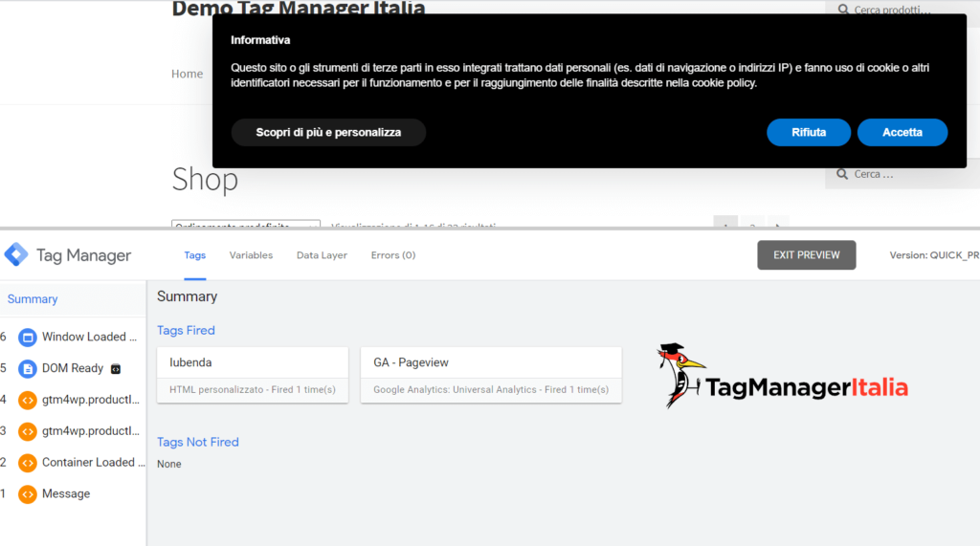Click the Cerca prodotti search field
980x546 pixels.
[x=902, y=10]
